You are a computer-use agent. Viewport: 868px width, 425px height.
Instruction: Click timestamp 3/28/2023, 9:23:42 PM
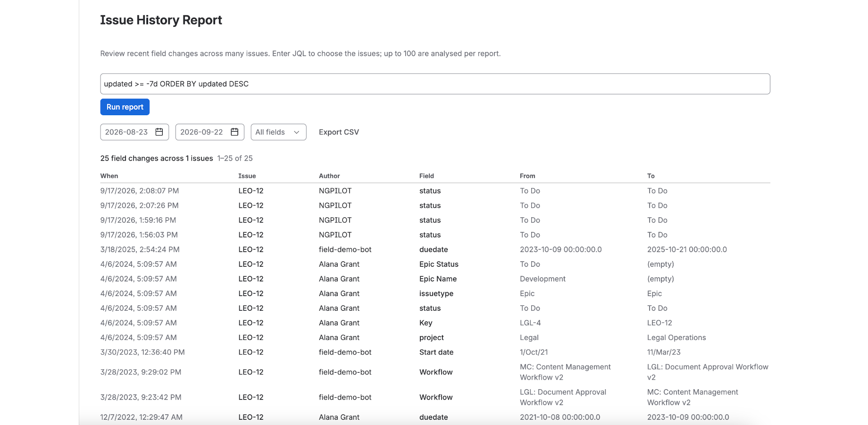[141, 397]
